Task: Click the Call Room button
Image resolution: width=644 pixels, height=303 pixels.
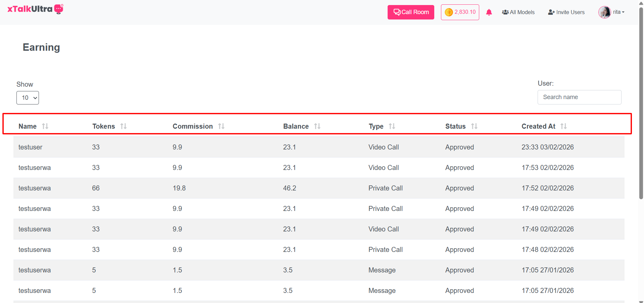Action: 411,12
